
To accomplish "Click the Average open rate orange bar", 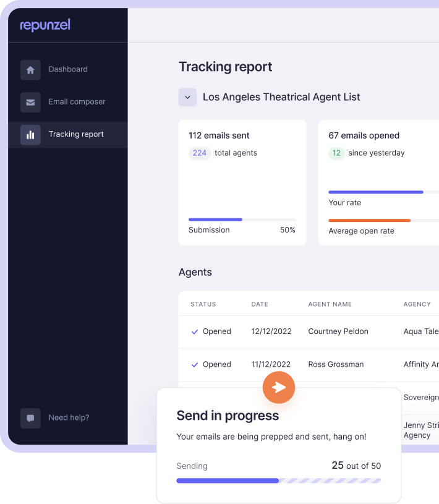I will click(x=370, y=221).
